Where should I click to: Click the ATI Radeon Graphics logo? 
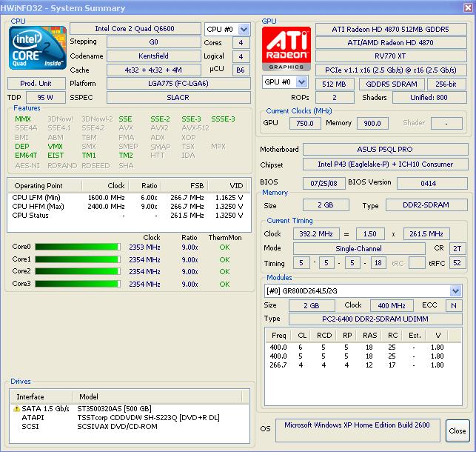click(x=286, y=49)
